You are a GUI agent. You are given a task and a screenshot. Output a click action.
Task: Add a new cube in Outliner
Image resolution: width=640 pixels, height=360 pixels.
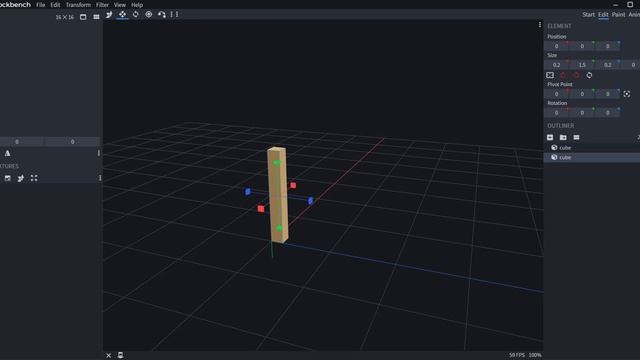pos(550,137)
